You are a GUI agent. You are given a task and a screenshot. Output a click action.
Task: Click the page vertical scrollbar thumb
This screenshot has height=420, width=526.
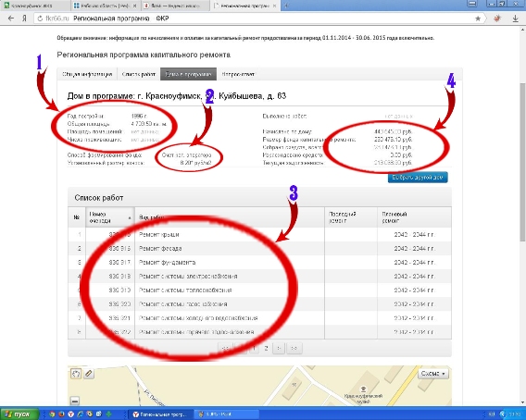click(522, 162)
